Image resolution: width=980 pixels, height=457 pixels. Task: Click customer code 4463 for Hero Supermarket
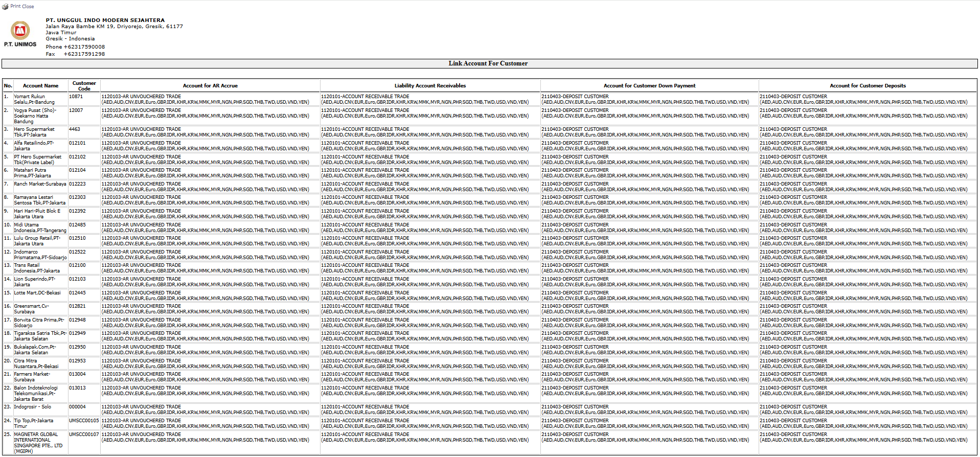coord(75,129)
